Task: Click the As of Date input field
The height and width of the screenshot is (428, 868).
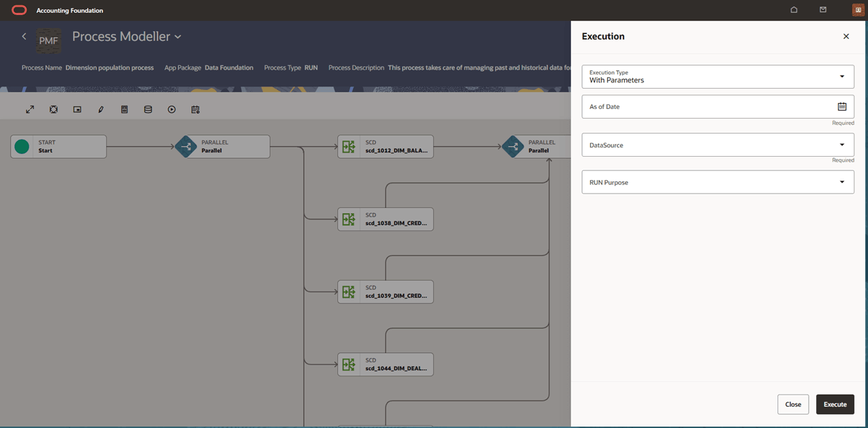Action: (x=718, y=106)
